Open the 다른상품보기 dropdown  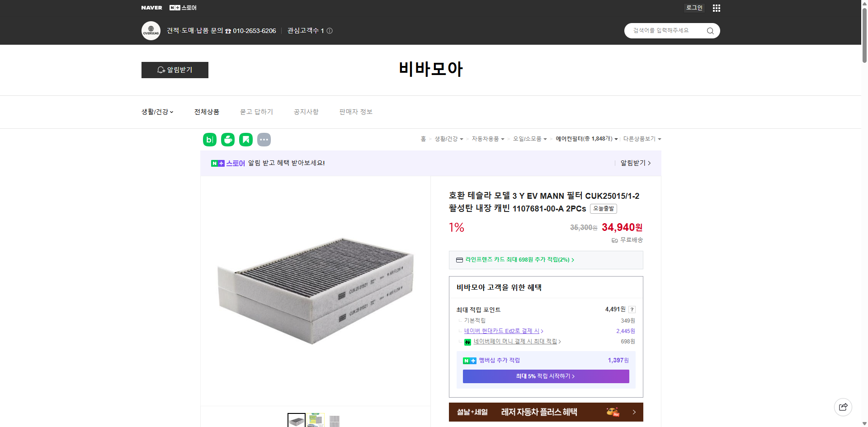click(x=659, y=139)
